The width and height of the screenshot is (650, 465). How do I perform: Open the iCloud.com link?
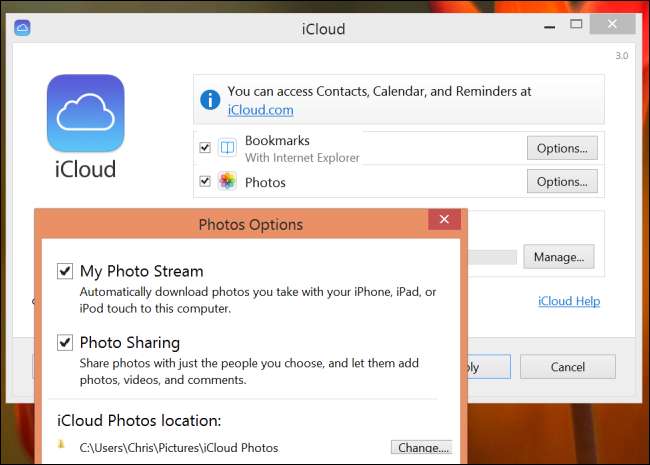pos(260,110)
